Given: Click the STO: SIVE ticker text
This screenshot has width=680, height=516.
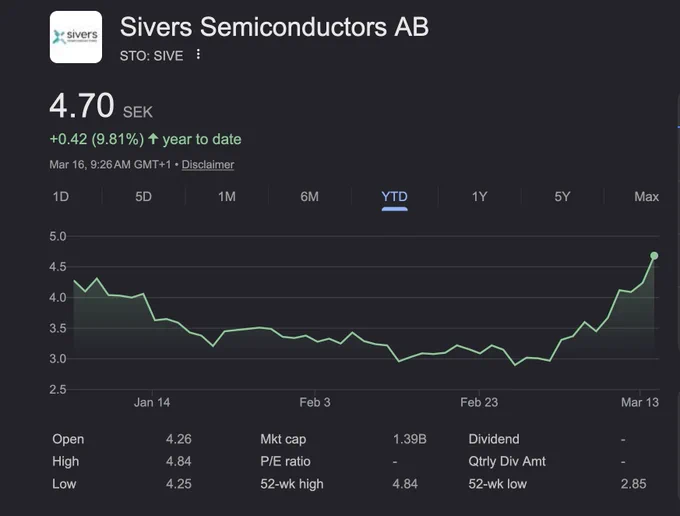Looking at the screenshot, I should [x=151, y=56].
